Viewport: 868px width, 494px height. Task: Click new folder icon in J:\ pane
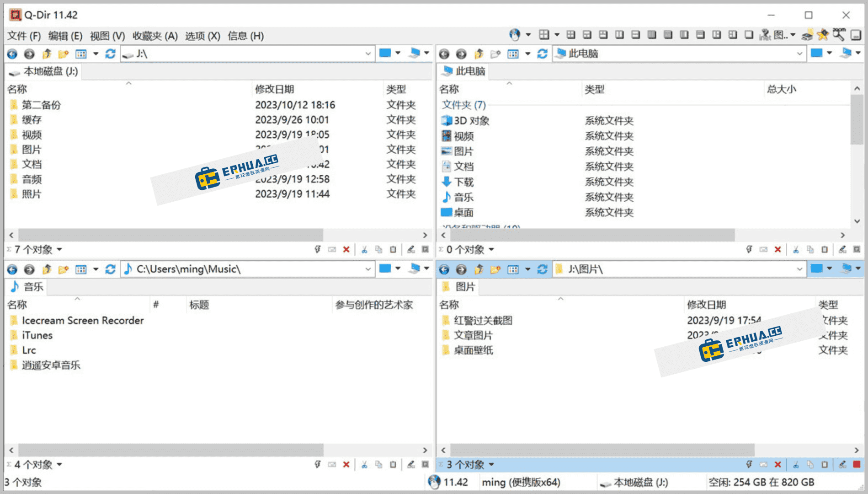(63, 54)
